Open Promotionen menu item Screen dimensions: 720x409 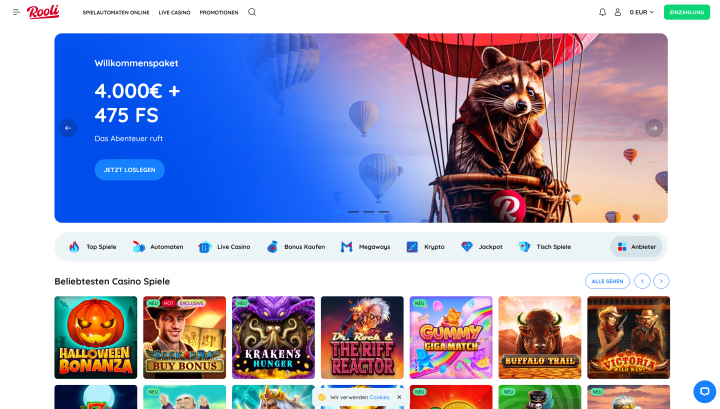click(219, 12)
